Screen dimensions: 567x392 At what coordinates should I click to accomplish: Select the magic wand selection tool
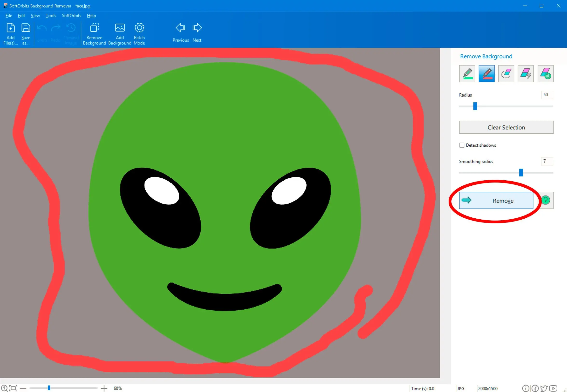pyautogui.click(x=526, y=74)
